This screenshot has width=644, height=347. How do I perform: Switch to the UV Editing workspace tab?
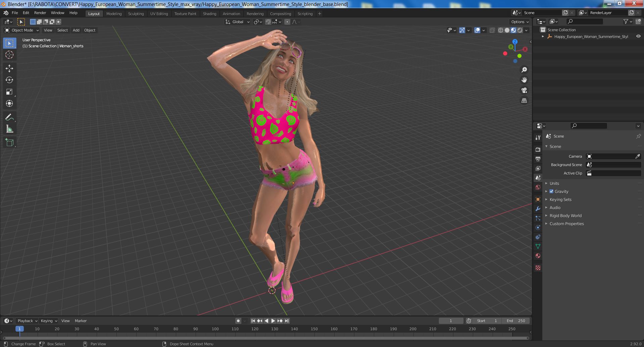(159, 14)
